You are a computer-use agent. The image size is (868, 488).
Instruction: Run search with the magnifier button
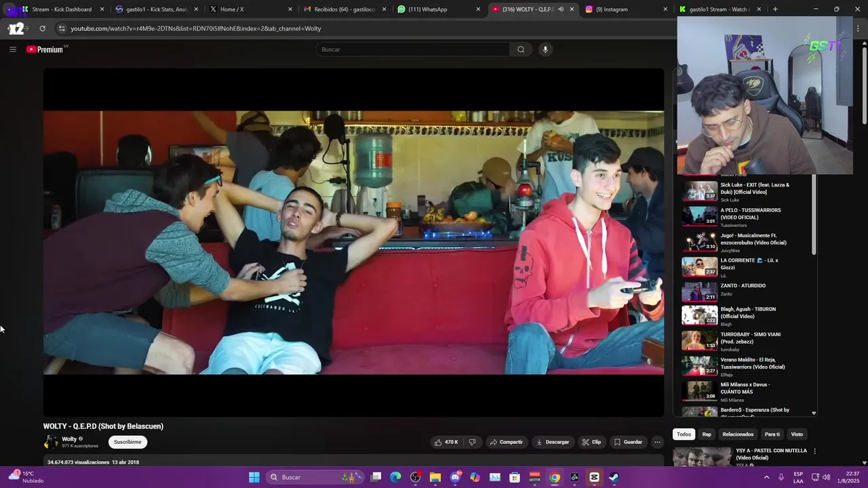pyautogui.click(x=521, y=49)
